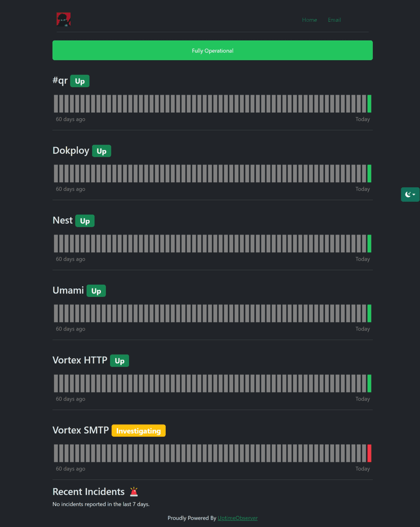
Task: Click the Up badge beside Dokploy
Action: [101, 151]
